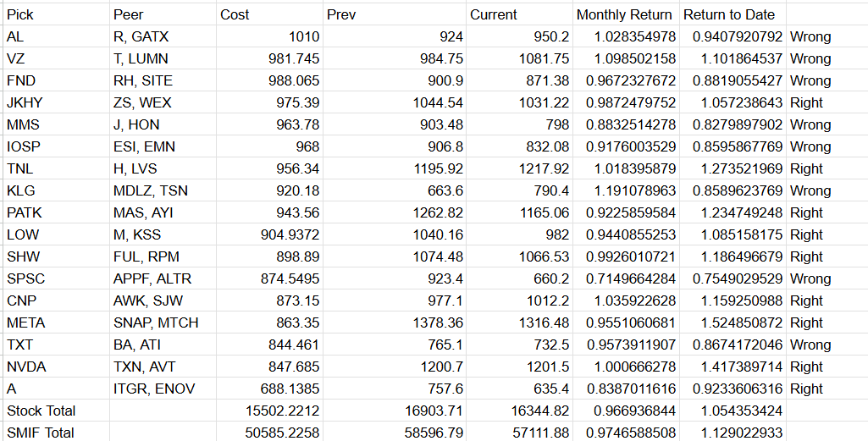Click the 'R, GATX' peer cell
The height and width of the screenshot is (441, 868).
(163, 36)
